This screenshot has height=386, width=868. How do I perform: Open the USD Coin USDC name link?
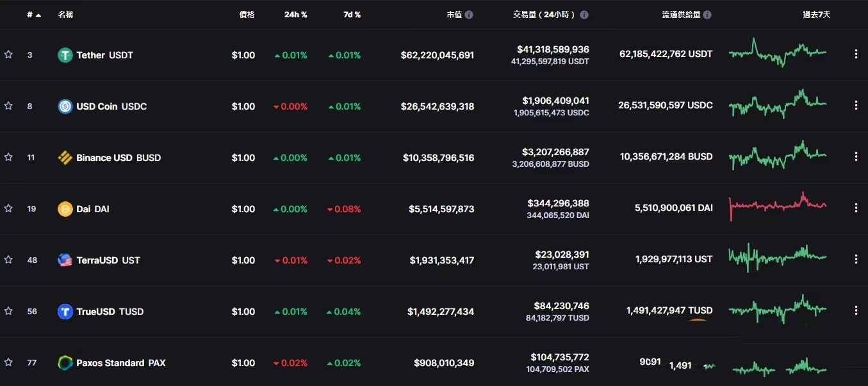point(111,106)
